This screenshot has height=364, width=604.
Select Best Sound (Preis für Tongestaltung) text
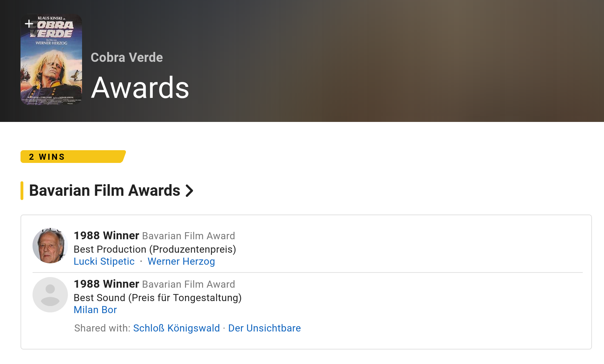158,298
